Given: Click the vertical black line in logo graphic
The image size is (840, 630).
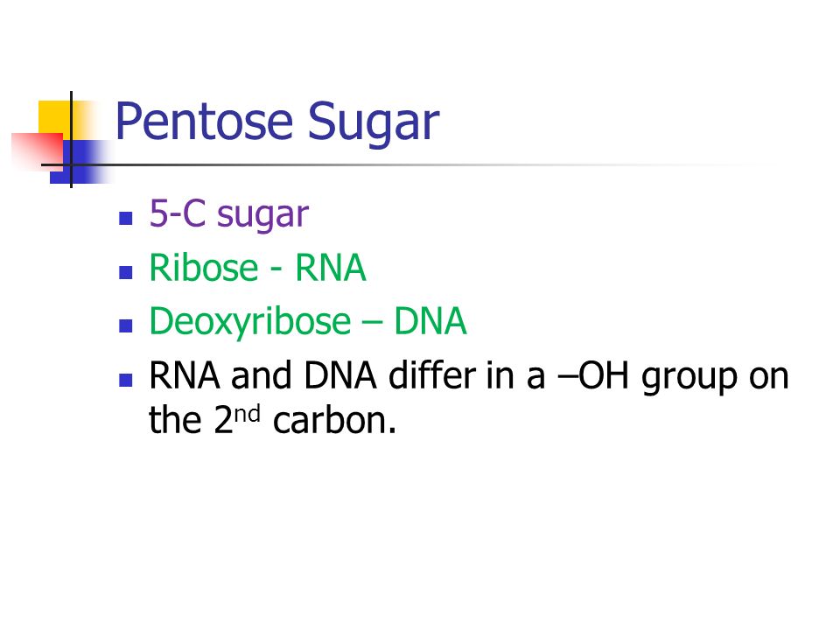Looking at the screenshot, I should pos(71,139).
